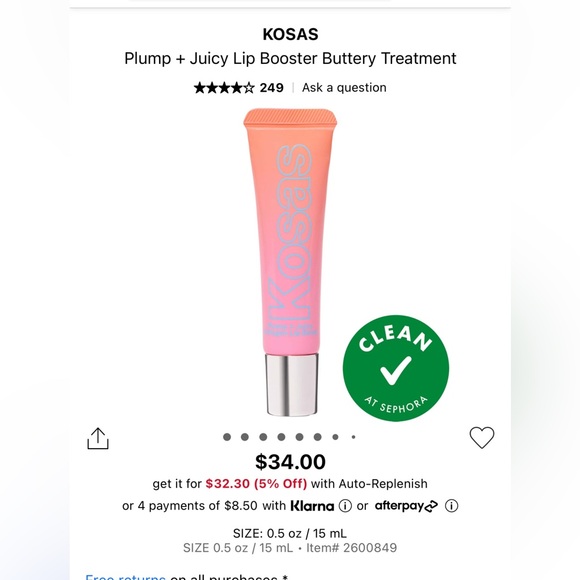The height and width of the screenshot is (580, 580).
Task: Select fourth image carousel dot
Action: (281, 437)
